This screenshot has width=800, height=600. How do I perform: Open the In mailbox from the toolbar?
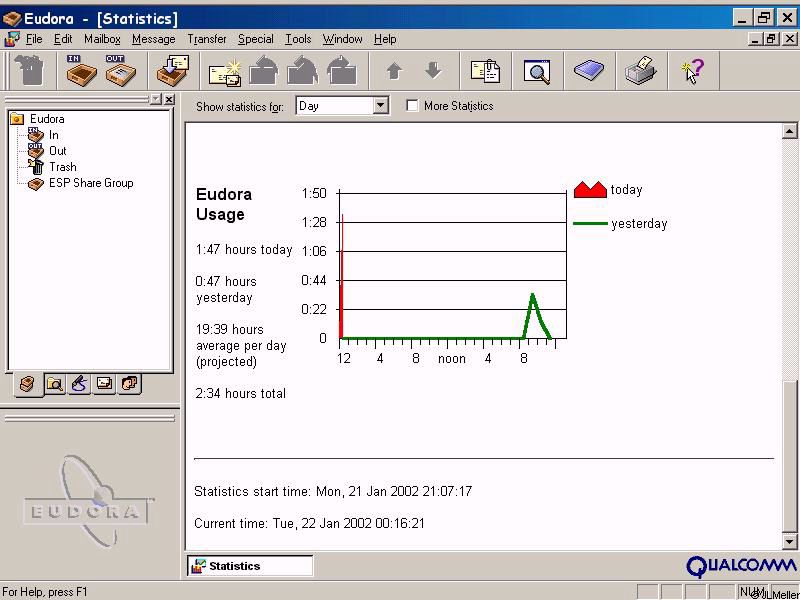(x=81, y=71)
